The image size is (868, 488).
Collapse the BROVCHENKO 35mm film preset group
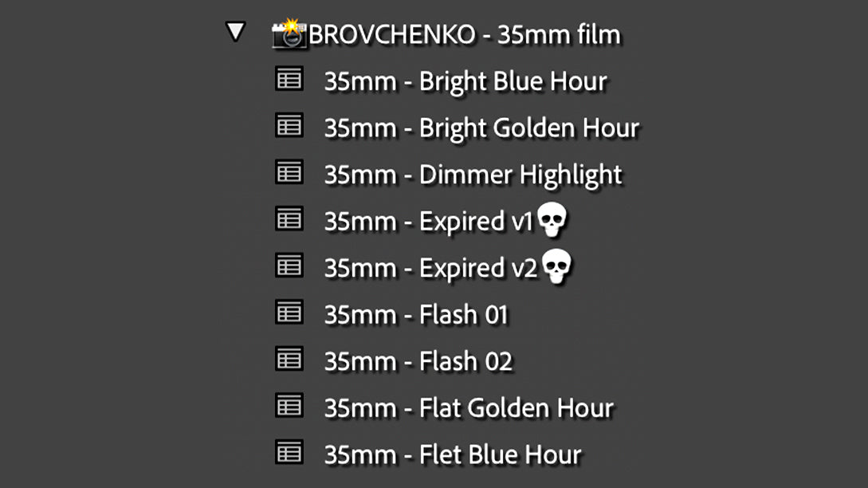pyautogui.click(x=235, y=33)
